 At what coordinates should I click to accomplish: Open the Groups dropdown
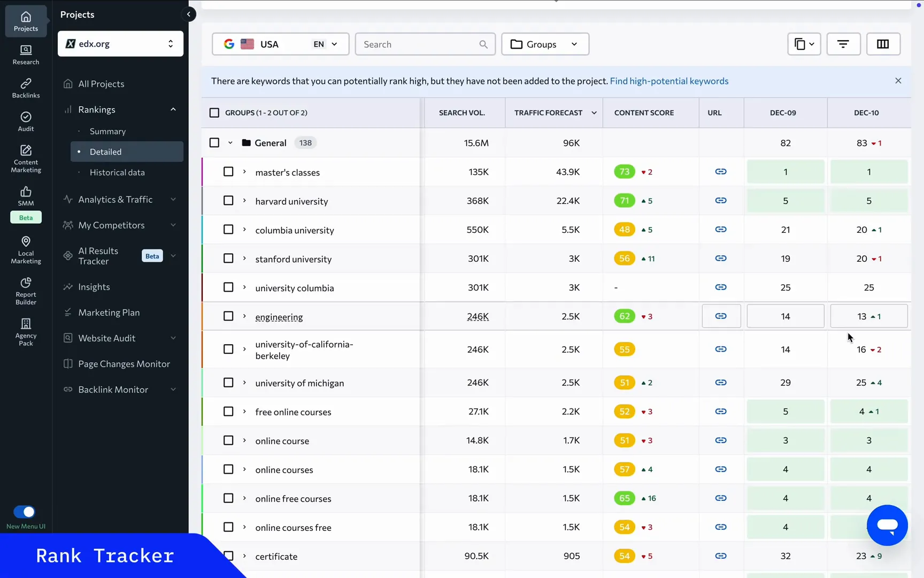[544, 44]
